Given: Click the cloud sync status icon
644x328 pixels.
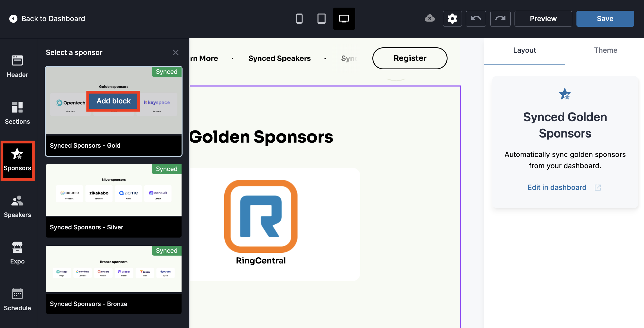Looking at the screenshot, I should pyautogui.click(x=430, y=19).
